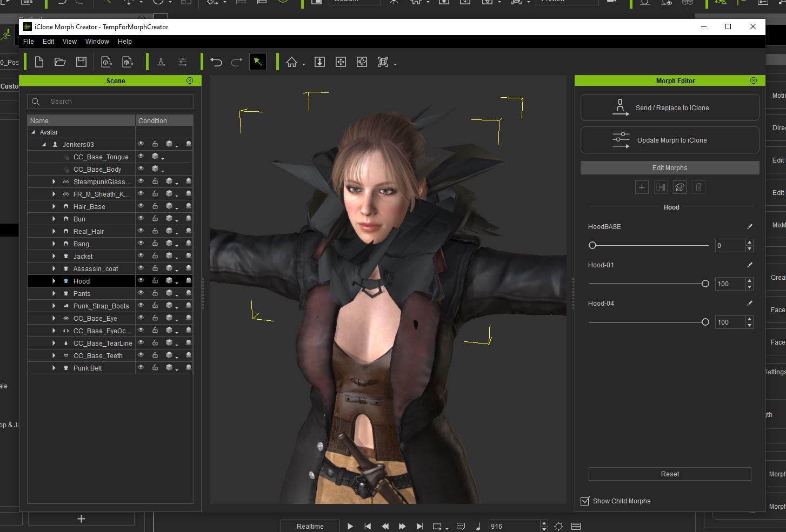
Task: Edit the HoodBASE morph via pencil icon
Action: 750,226
